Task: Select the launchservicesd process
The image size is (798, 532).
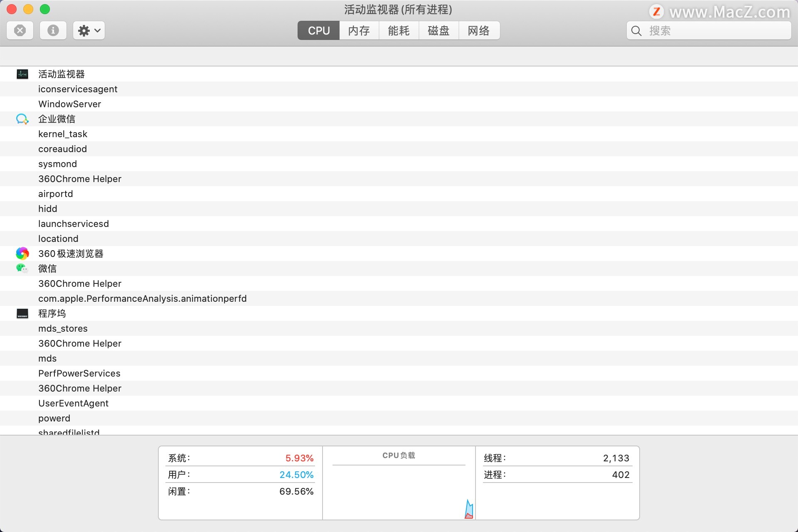Action: pos(399,224)
